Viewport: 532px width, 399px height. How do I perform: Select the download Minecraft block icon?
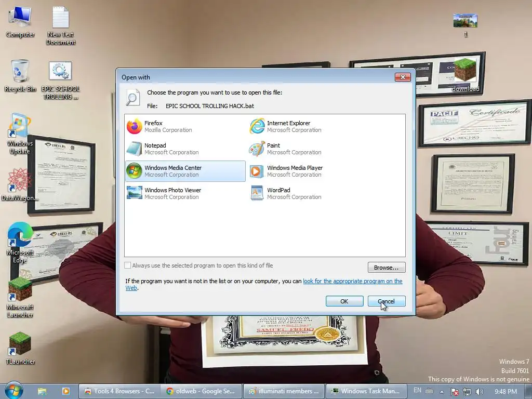coord(465,75)
